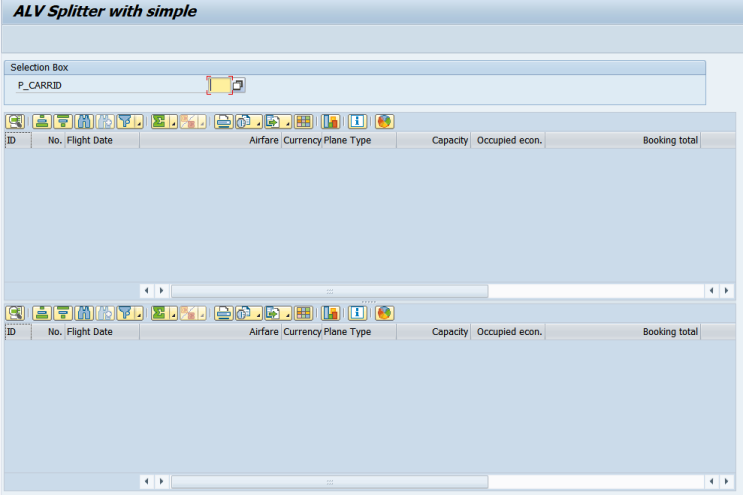Open Subtotals dropdown arrow in upper grid toolbar
743x495 pixels.
coord(202,122)
